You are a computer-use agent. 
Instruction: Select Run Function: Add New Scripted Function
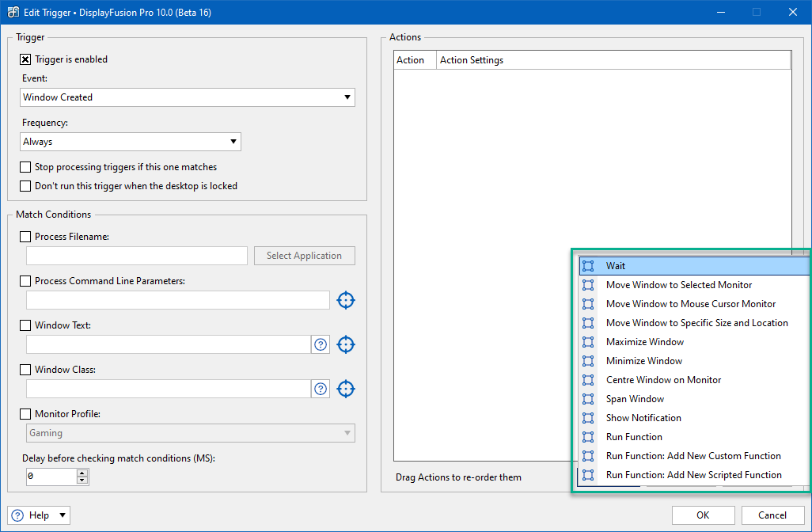coord(694,475)
